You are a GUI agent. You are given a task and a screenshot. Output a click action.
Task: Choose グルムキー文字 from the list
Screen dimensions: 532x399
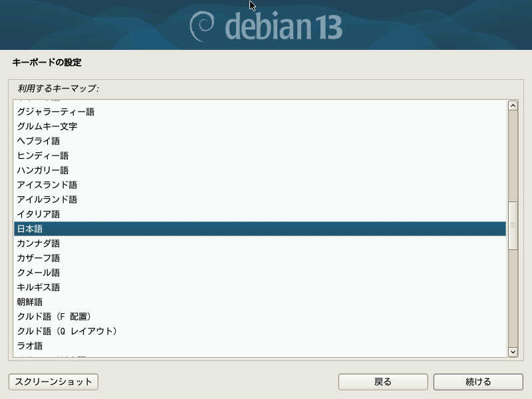260,126
